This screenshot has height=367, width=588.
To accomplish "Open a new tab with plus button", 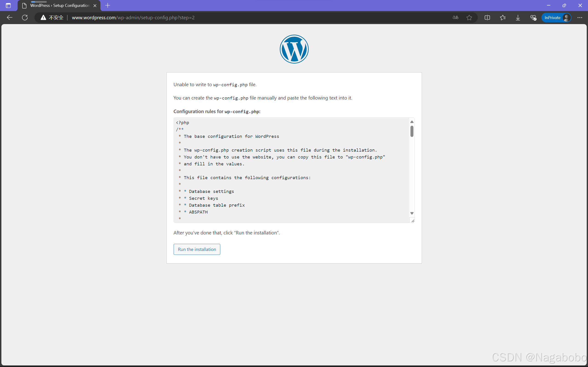I will pos(108,5).
